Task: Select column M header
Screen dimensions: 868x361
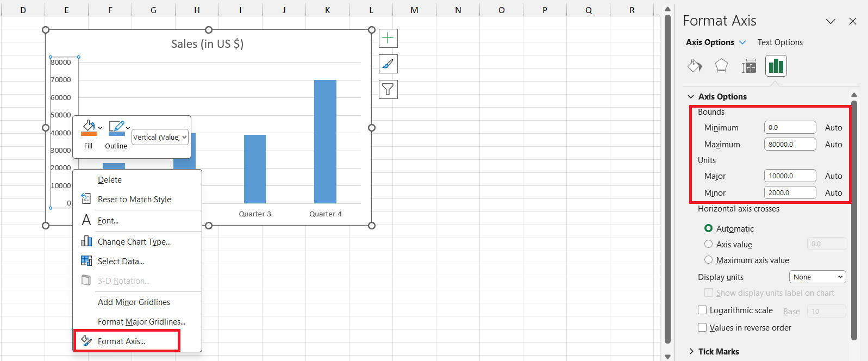Action: tap(414, 10)
